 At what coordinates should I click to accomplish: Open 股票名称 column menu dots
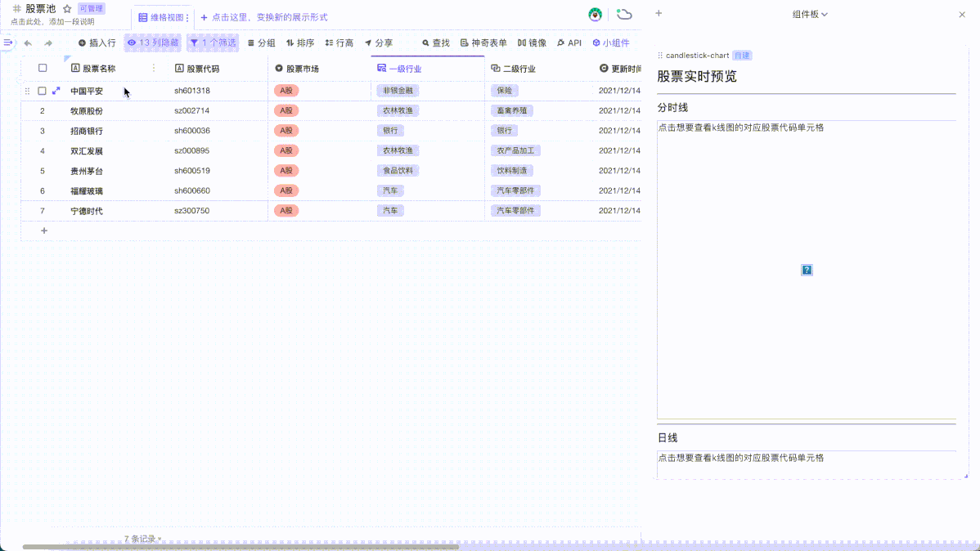point(154,68)
